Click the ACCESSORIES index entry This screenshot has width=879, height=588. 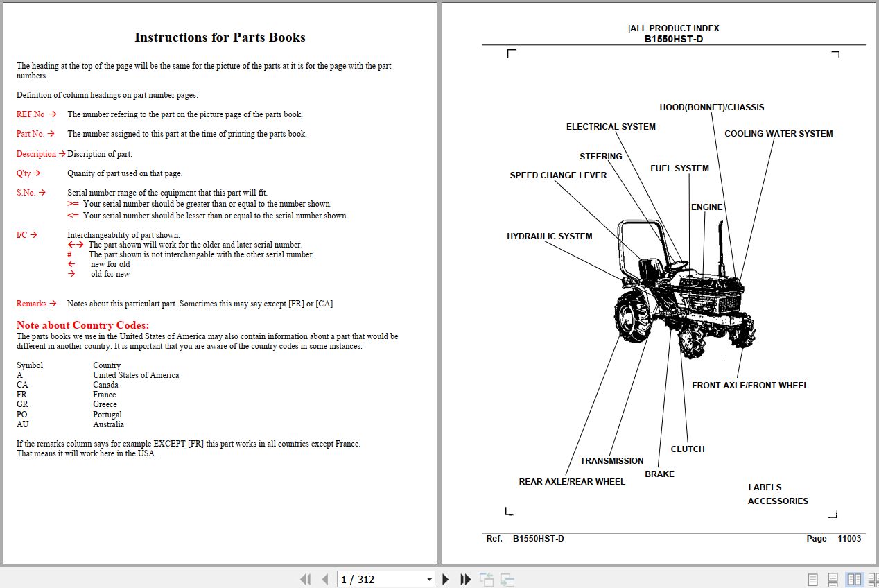[x=778, y=501]
